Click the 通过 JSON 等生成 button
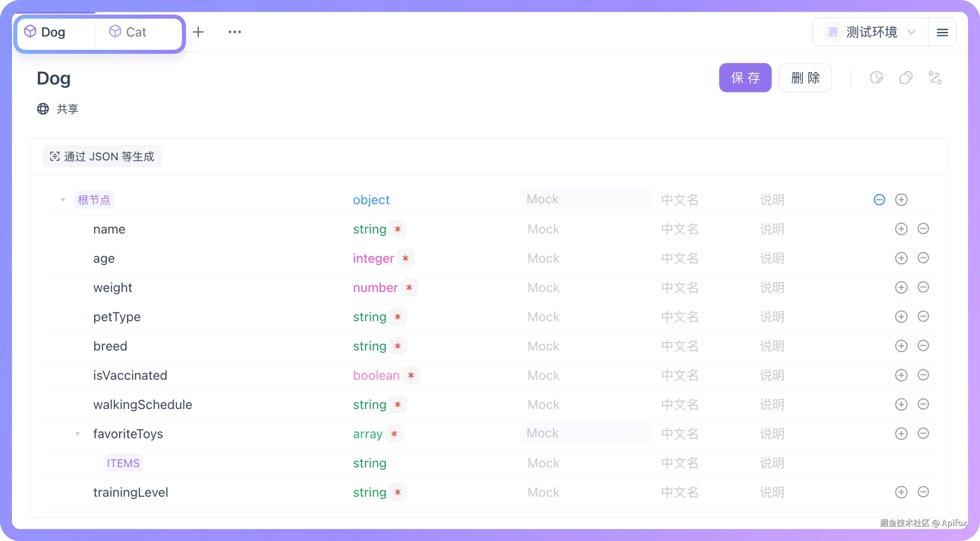 point(102,156)
